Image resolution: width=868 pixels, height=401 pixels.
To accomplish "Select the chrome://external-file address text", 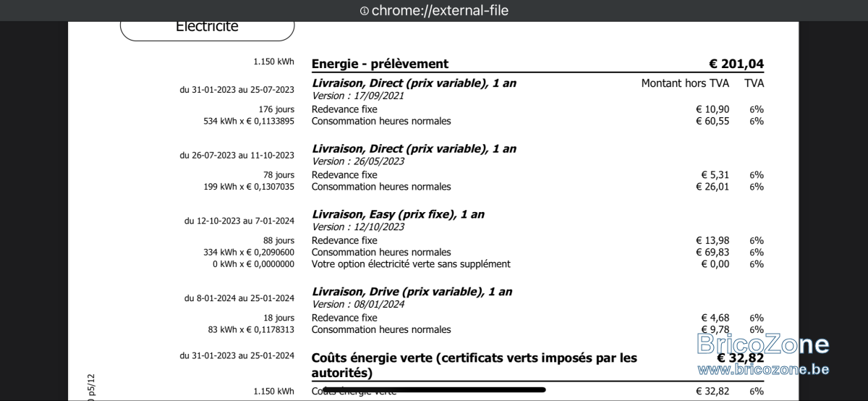I will 440,10.
